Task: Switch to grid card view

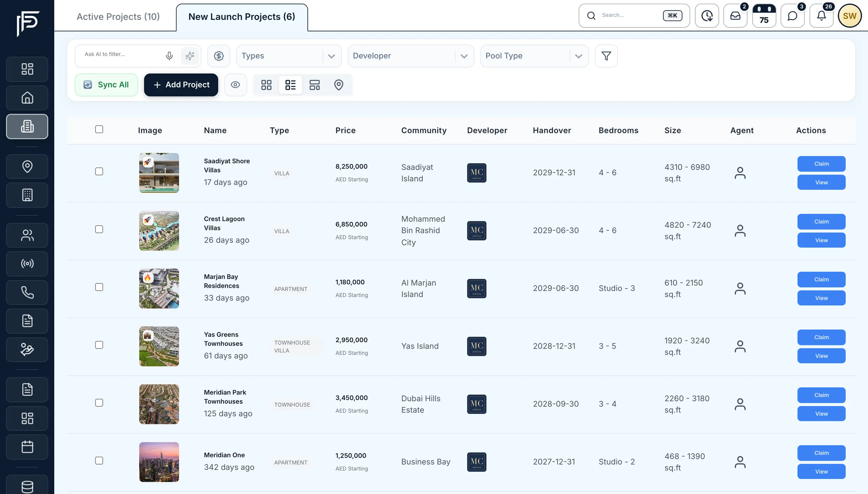Action: click(267, 85)
